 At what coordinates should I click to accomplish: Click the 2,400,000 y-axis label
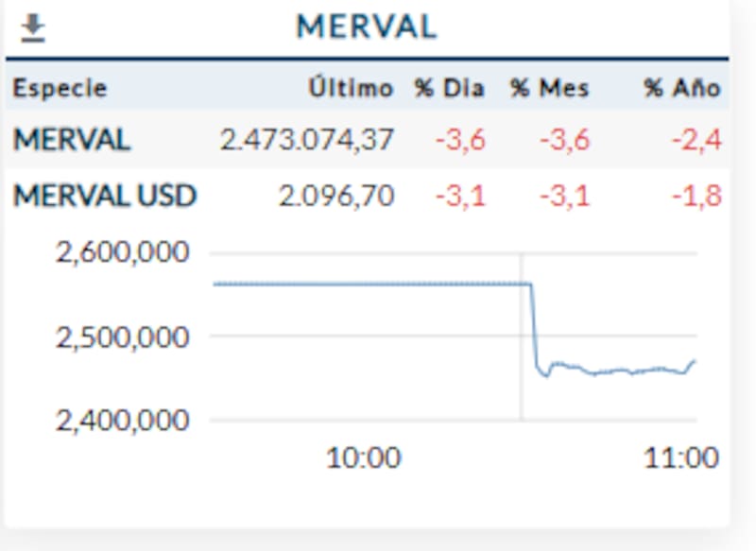coord(123,419)
